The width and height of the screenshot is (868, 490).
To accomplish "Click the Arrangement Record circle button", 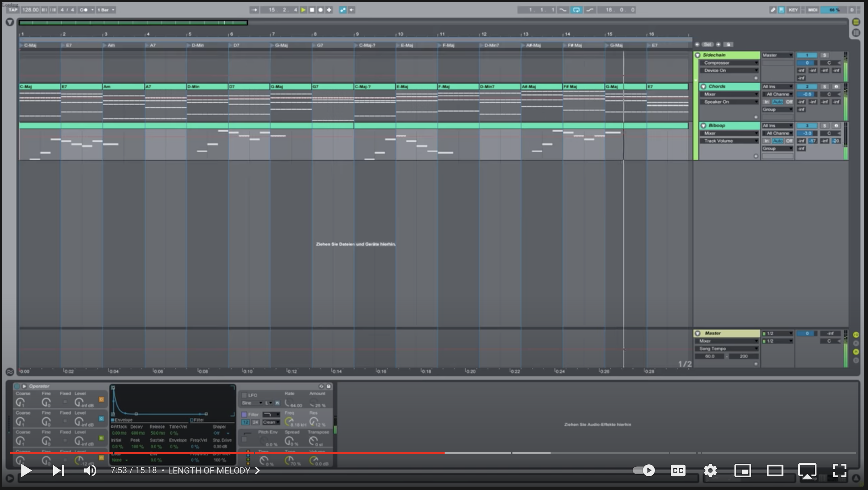I will [321, 10].
